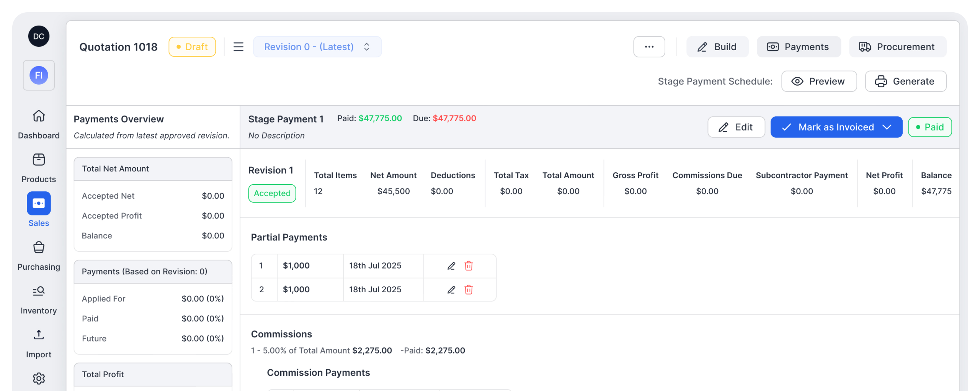The height and width of the screenshot is (391, 980).
Task: Open the Purchasing basket icon
Action: (39, 248)
